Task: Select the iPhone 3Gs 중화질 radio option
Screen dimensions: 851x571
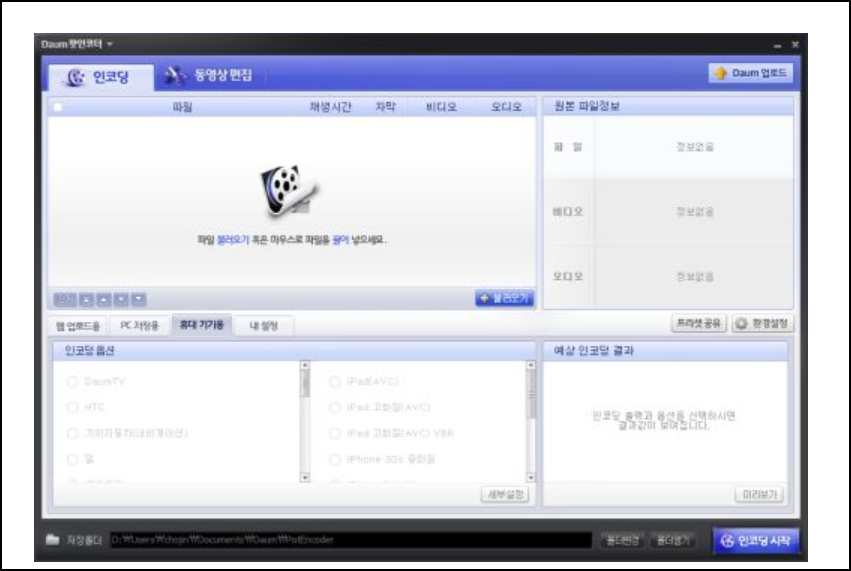Action: (335, 459)
